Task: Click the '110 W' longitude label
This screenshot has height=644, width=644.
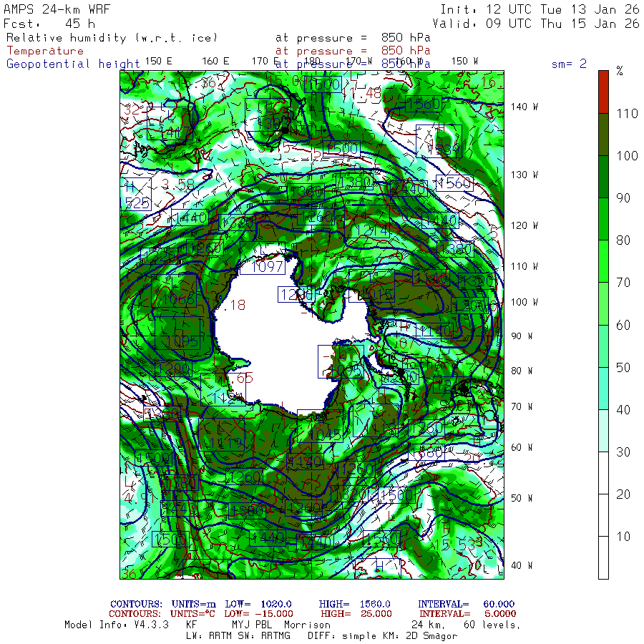Action: (525, 267)
